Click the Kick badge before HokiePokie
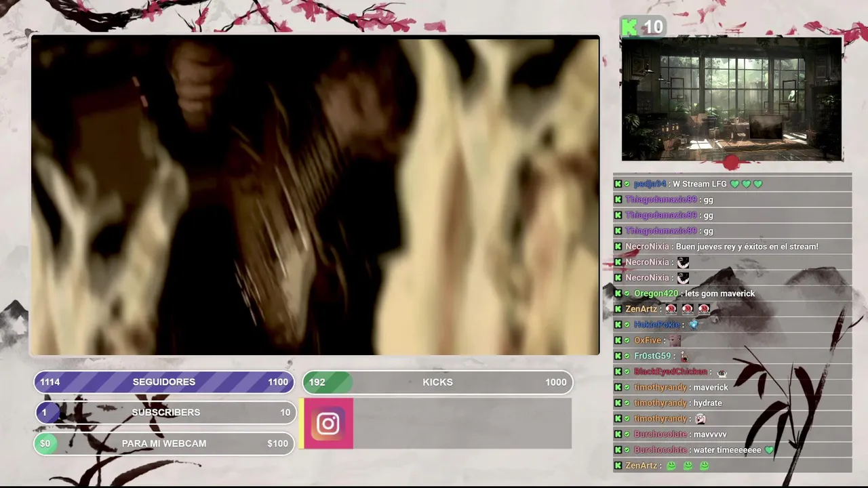Image resolution: width=868 pixels, height=488 pixels. point(618,325)
